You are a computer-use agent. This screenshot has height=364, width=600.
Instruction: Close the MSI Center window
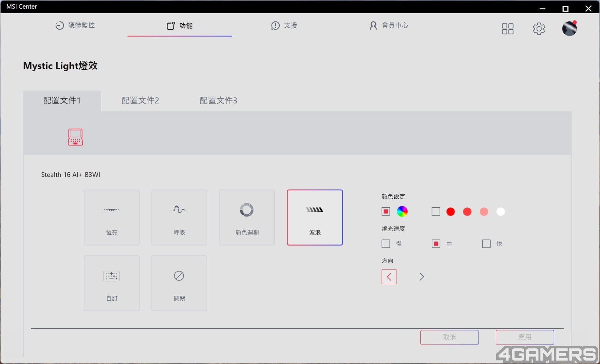coord(588,8)
